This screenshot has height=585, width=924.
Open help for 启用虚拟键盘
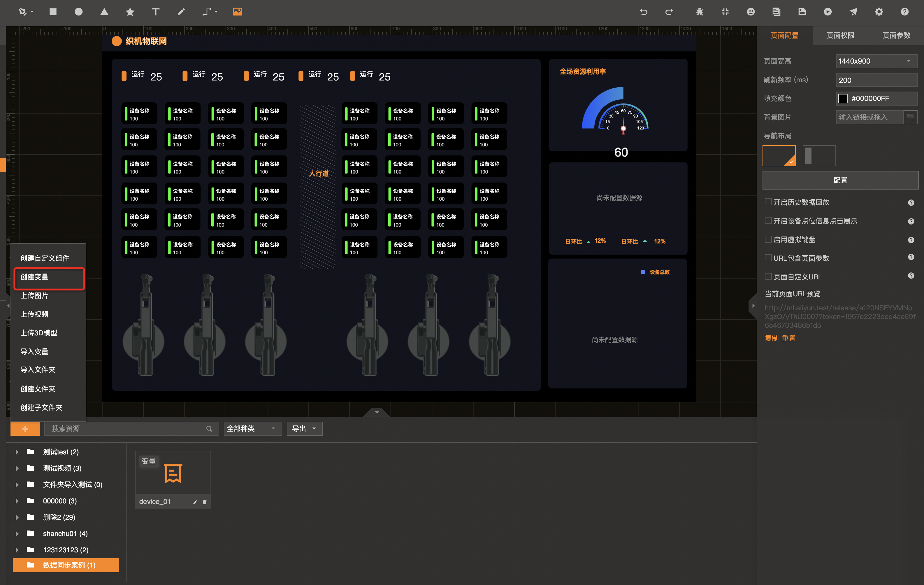click(x=911, y=240)
